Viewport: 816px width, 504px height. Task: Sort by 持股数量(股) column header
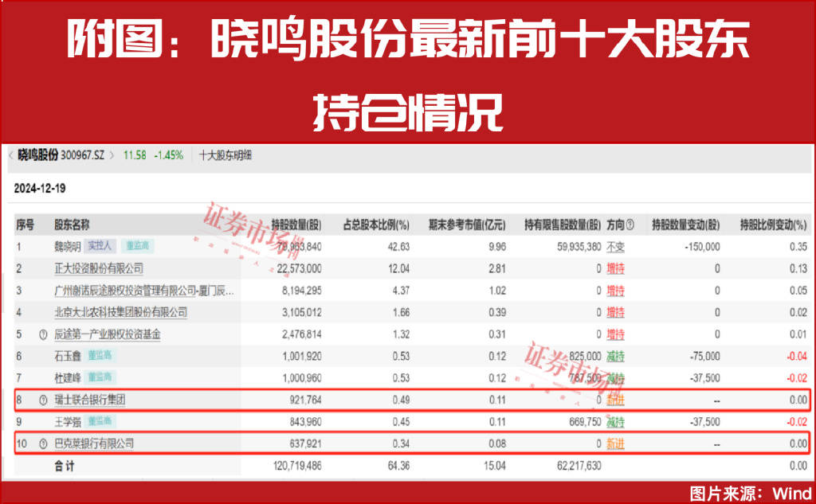296,225
